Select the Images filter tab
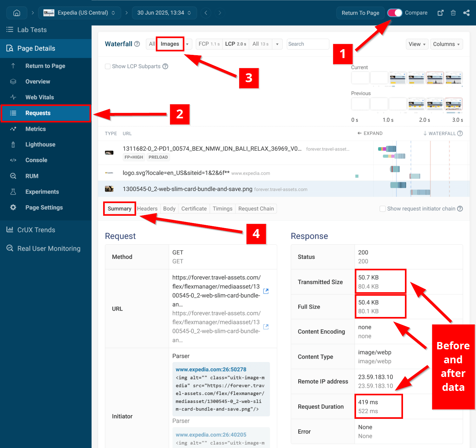The height and width of the screenshot is (448, 476). point(170,44)
